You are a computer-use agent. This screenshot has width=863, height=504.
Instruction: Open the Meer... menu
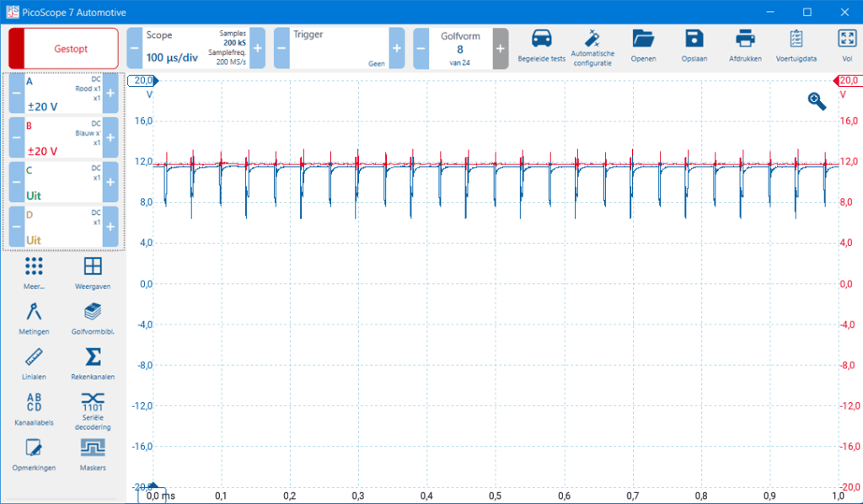tap(34, 271)
